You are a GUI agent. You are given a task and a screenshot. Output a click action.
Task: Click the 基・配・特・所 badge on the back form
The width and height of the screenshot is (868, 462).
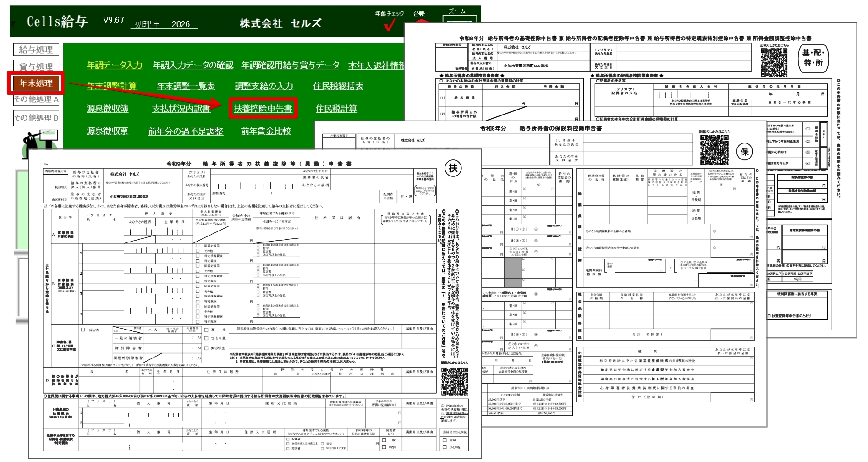[x=813, y=58]
